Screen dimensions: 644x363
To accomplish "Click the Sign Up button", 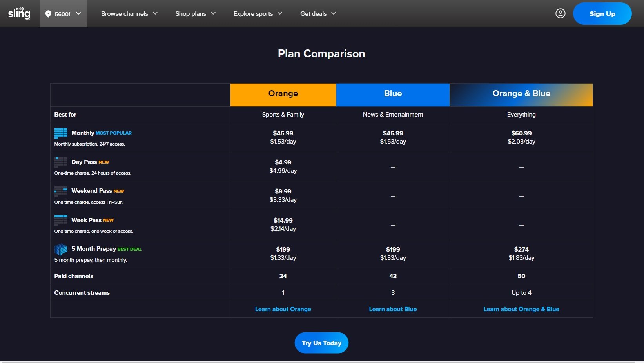I will pos(602,14).
